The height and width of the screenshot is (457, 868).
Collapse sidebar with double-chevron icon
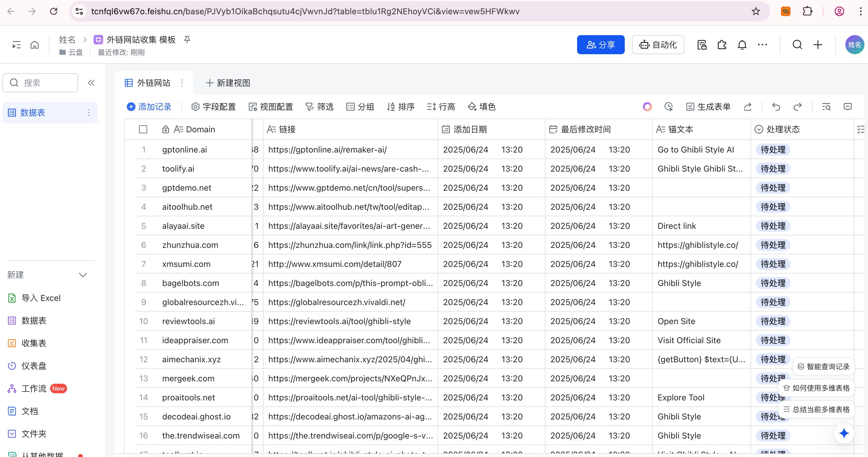coord(91,83)
